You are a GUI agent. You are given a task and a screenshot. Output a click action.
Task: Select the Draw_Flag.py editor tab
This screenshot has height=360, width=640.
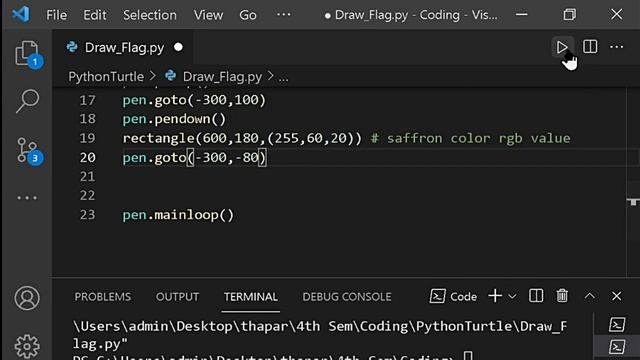[x=124, y=48]
